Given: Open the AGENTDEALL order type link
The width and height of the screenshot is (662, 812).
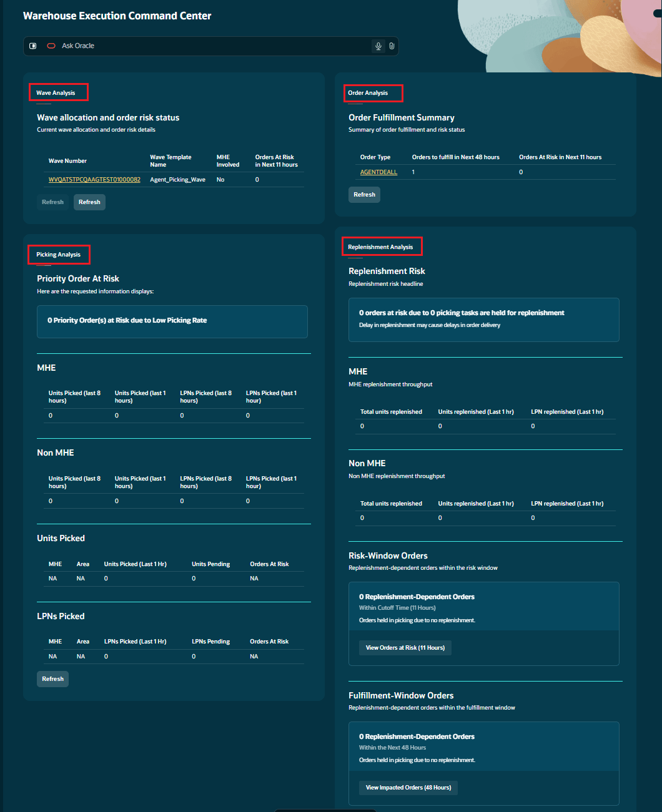Looking at the screenshot, I should [378, 172].
